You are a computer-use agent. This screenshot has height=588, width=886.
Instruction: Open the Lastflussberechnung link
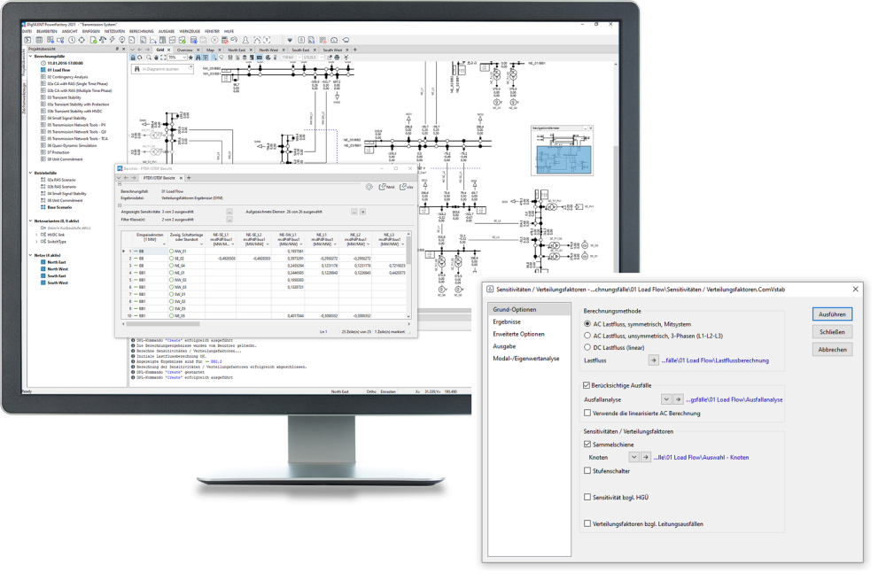(x=715, y=360)
